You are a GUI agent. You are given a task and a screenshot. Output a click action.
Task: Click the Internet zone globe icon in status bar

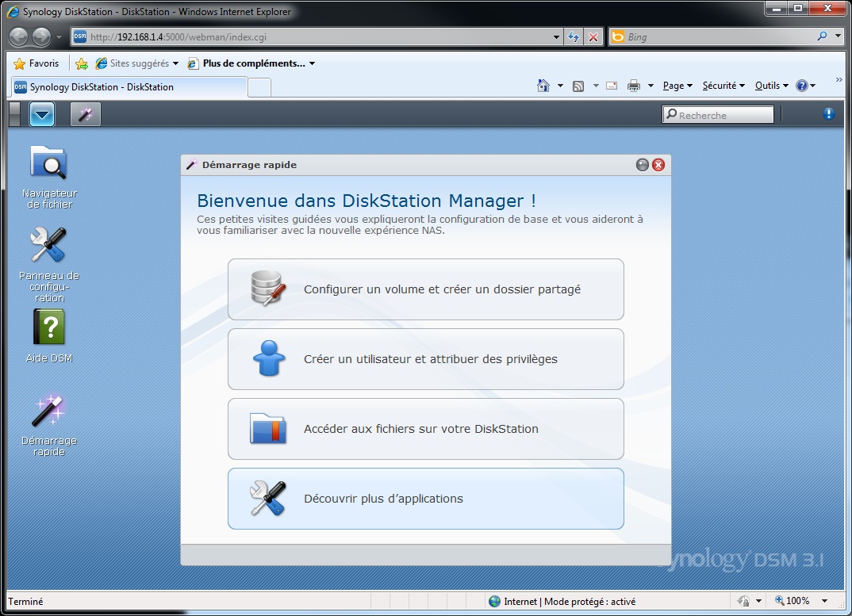coord(494,601)
